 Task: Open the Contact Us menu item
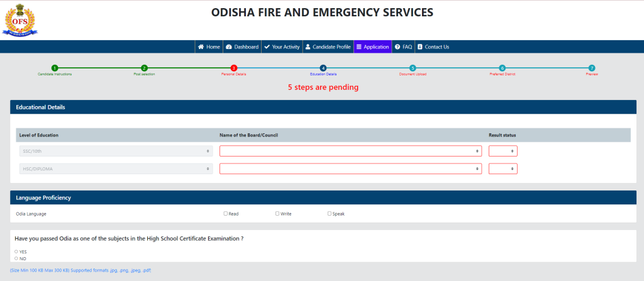click(433, 47)
